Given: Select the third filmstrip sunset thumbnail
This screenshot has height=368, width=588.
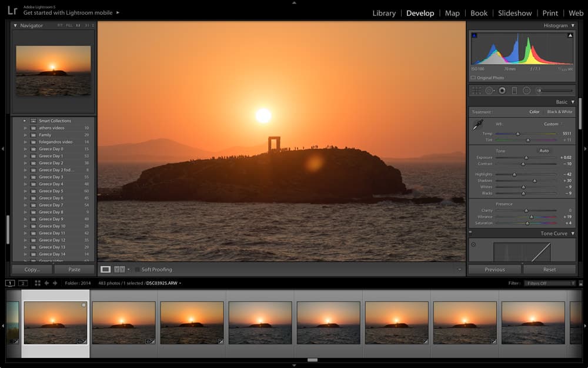Looking at the screenshot, I should coord(192,323).
